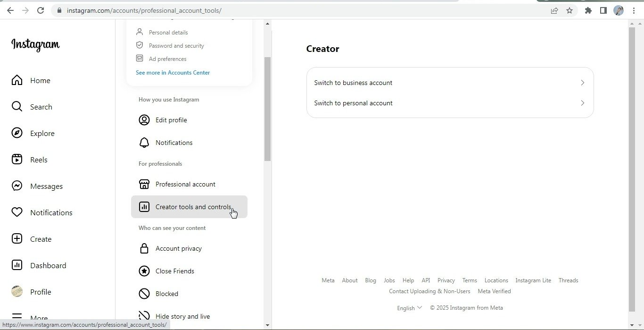This screenshot has height=330, width=644.
Task: Open See more in Accounts Center link
Action: point(173,73)
